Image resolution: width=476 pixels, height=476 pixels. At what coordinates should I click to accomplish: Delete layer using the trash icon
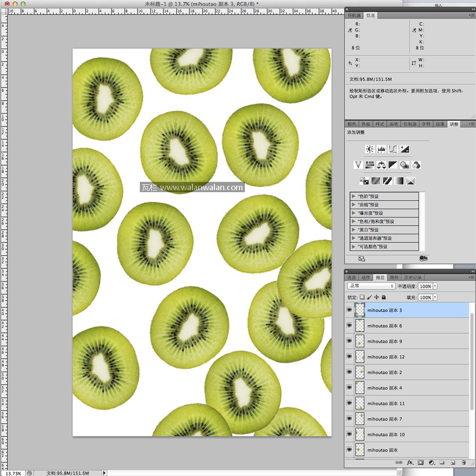[463, 462]
